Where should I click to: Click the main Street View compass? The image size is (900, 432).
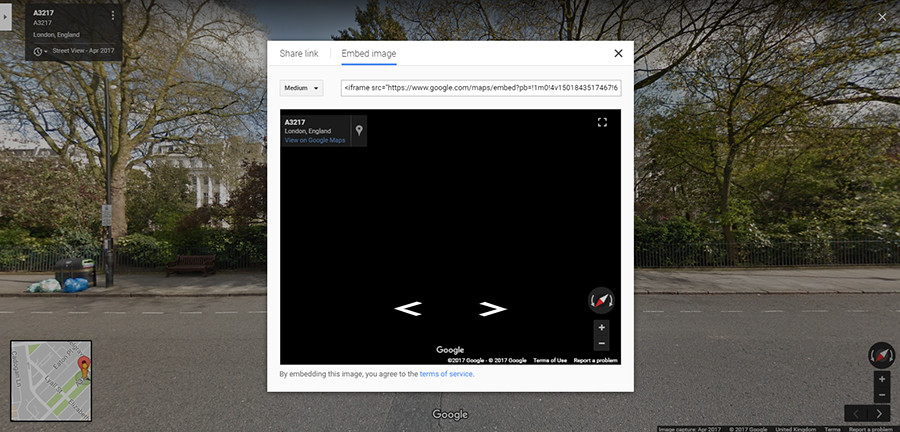[x=881, y=355]
